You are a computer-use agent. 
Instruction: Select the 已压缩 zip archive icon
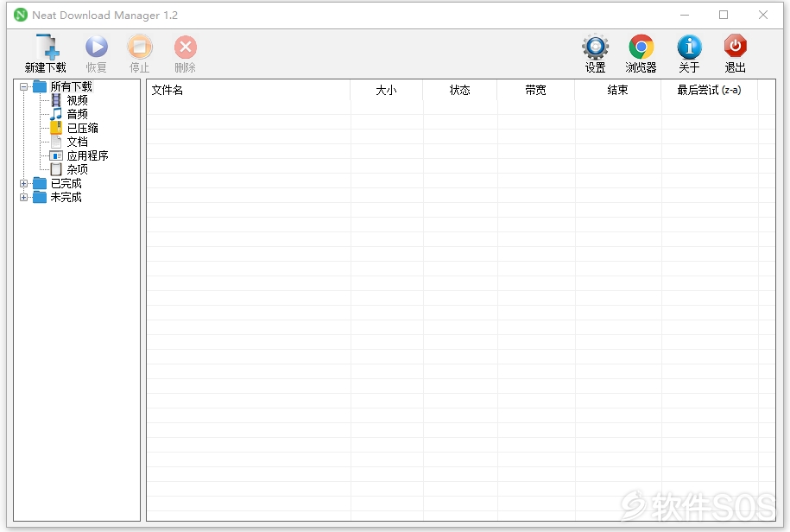coord(56,128)
